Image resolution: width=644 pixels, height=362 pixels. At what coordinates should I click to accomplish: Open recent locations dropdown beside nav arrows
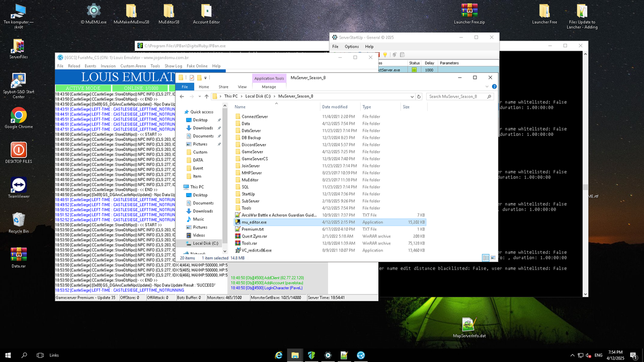click(199, 96)
